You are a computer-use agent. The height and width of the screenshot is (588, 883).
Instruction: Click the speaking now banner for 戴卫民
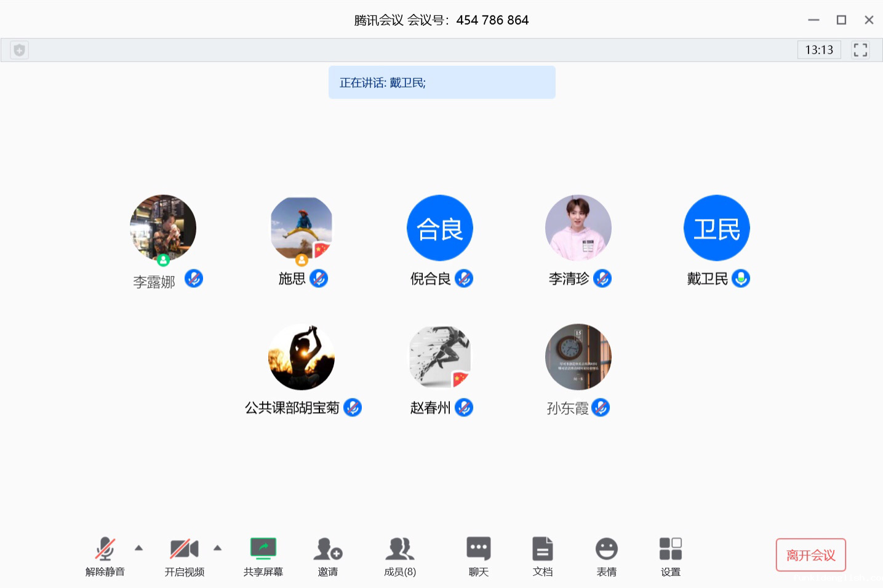[x=442, y=82]
